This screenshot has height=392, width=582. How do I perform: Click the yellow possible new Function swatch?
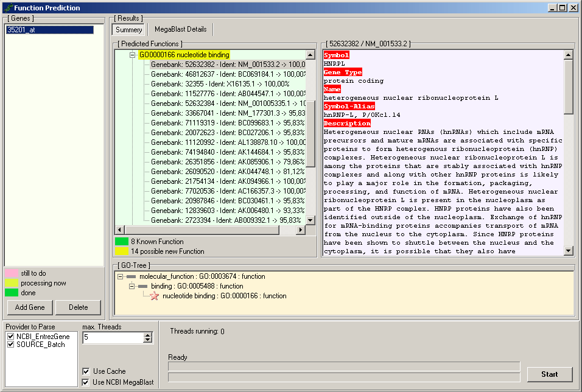(122, 251)
